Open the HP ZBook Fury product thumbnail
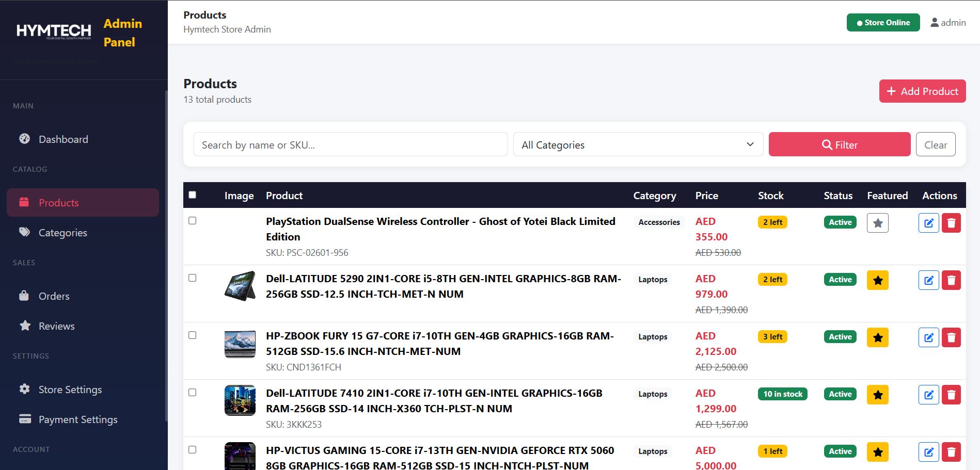 (x=240, y=343)
